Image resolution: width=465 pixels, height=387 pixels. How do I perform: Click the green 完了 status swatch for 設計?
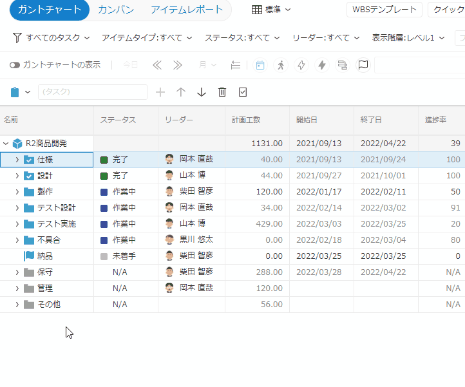click(x=104, y=176)
